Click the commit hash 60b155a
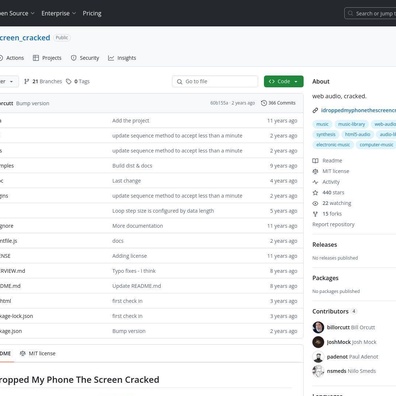 [x=219, y=103]
